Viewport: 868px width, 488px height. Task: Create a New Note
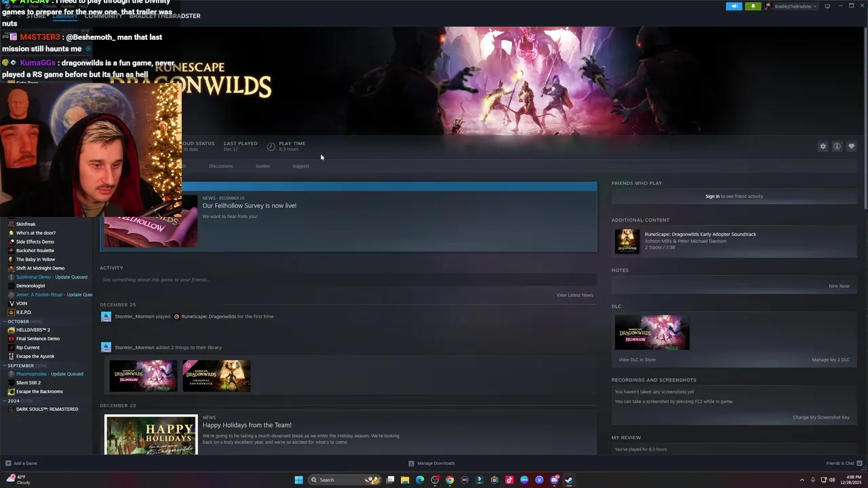839,286
